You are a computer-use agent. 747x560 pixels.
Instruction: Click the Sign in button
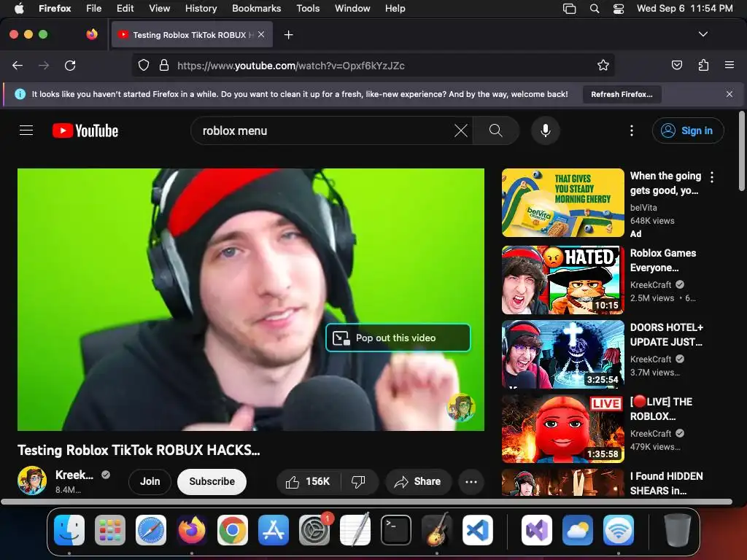(688, 131)
